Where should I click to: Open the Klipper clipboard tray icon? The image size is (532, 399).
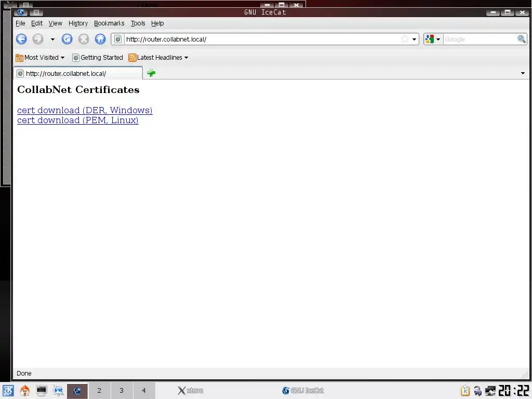click(x=465, y=391)
